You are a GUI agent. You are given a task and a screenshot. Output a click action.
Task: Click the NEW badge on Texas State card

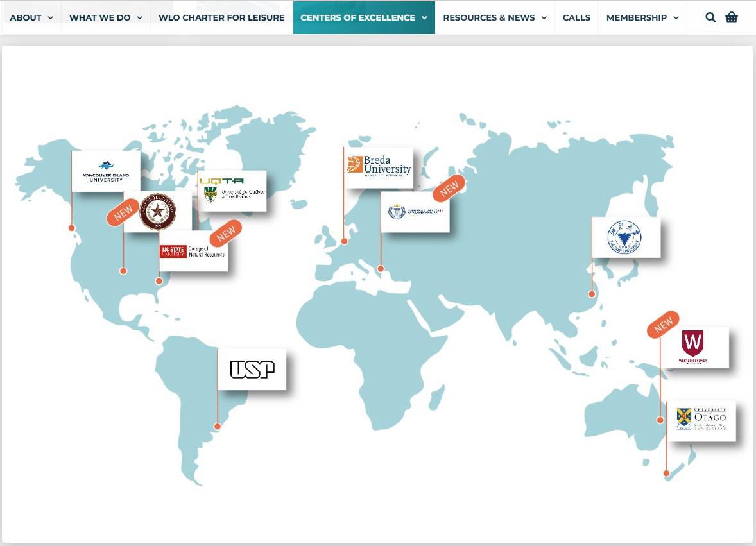(x=123, y=212)
